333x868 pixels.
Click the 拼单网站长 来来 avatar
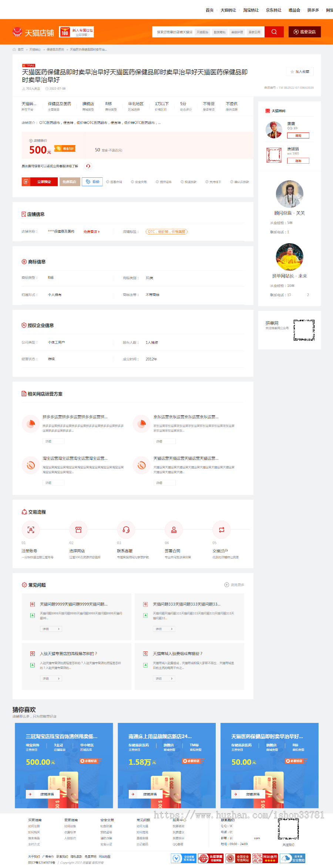click(290, 257)
